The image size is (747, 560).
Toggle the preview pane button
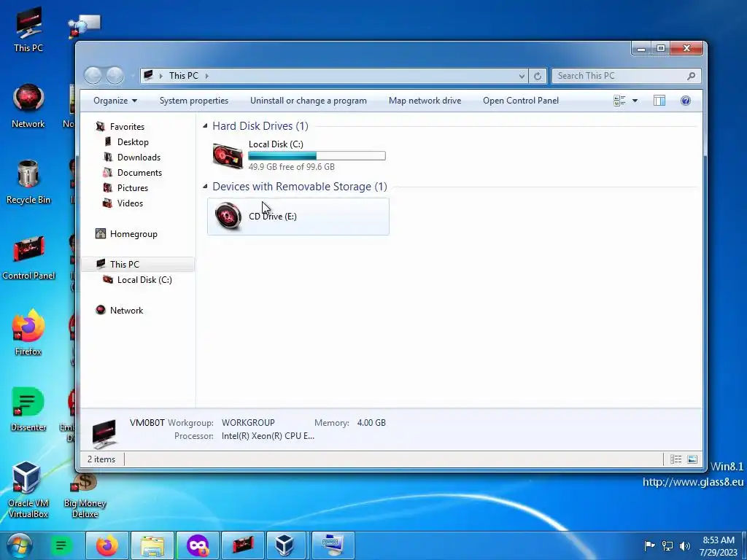pos(659,101)
